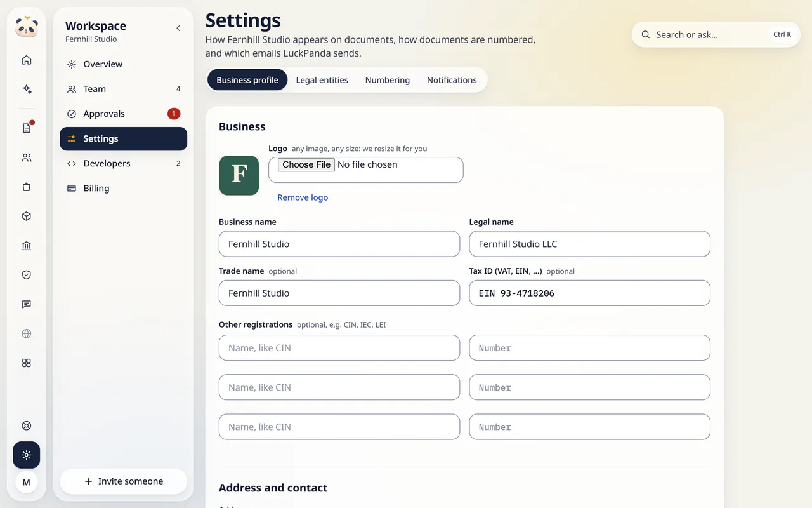Viewport: 812px width, 508px height.
Task: Switch to the Notifications tab
Action: [x=452, y=80]
